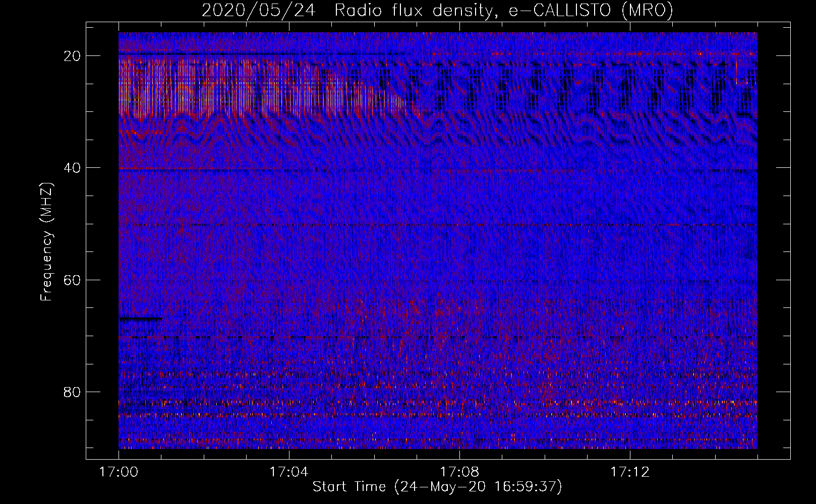The height and width of the screenshot is (504, 816).
Task: Click the 17:04 time tick label
Action: (289, 472)
